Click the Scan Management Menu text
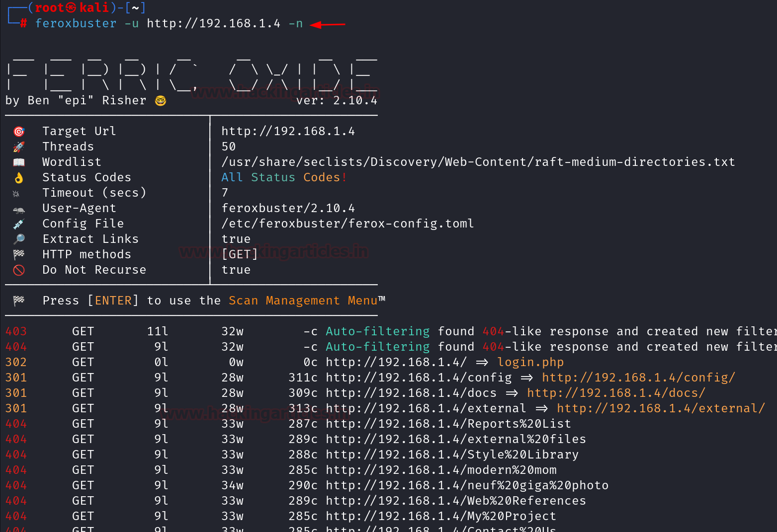 pyautogui.click(x=303, y=301)
